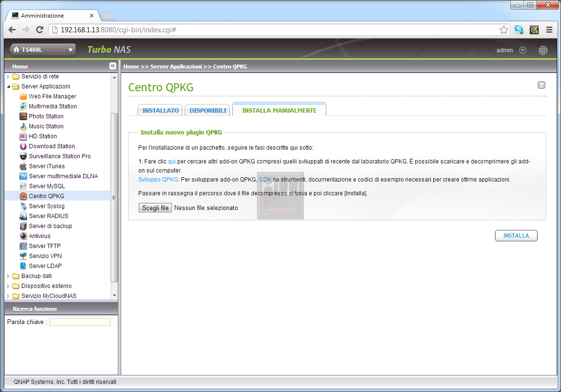Screen dimensions: 561x392
Task: Expand the Servizio MyCloudNAS folder
Action: click(x=9, y=296)
